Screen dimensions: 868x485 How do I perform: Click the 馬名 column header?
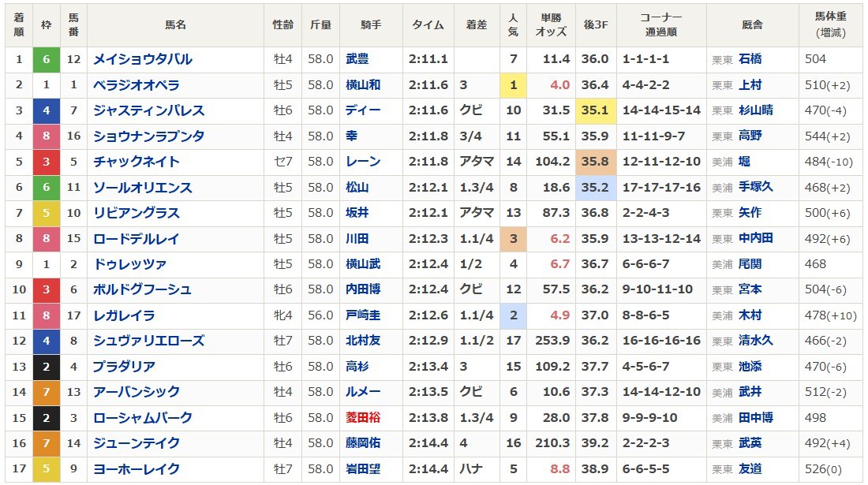[175, 25]
